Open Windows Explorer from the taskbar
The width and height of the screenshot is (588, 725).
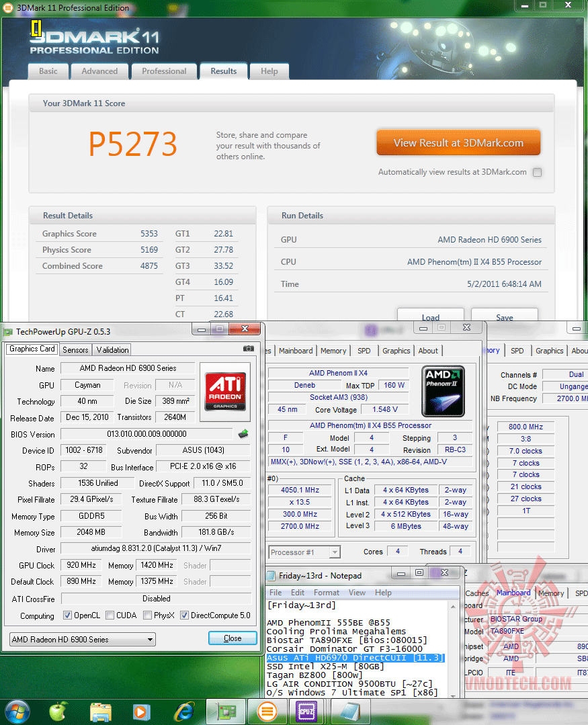(x=100, y=712)
